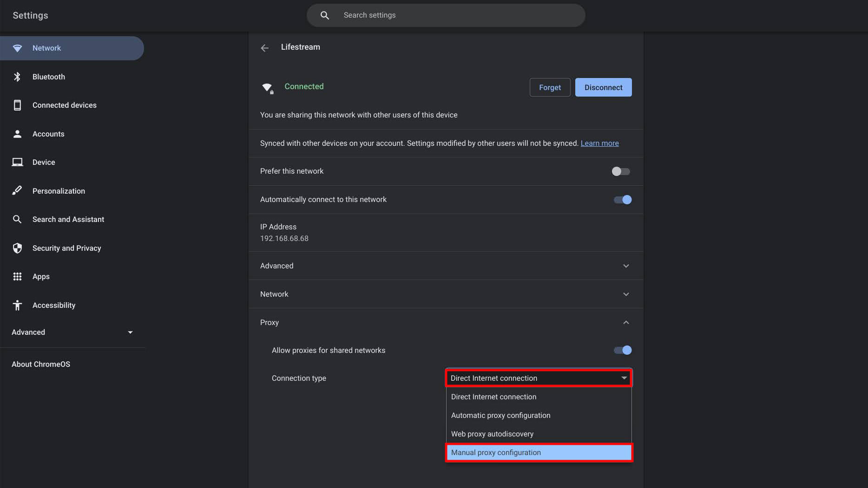Viewport: 868px width, 488px height.
Task: Click the Personalization brush icon
Action: [17, 191]
